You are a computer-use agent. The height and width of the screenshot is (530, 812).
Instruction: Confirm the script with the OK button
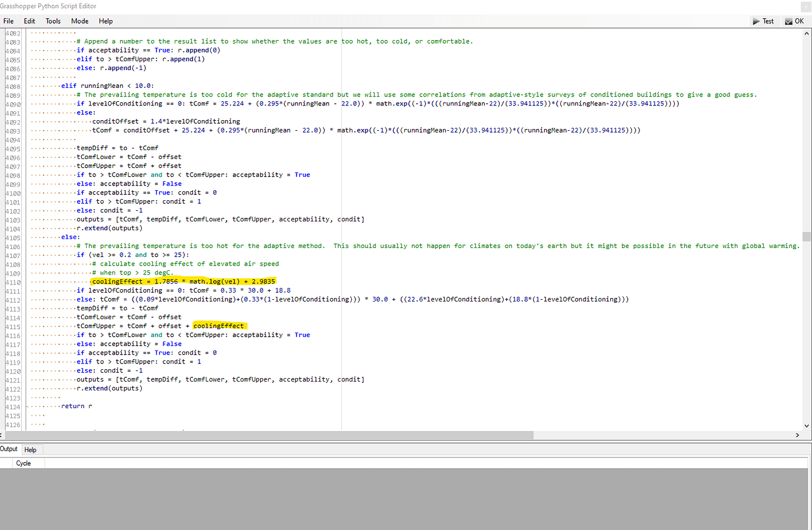[x=794, y=21]
